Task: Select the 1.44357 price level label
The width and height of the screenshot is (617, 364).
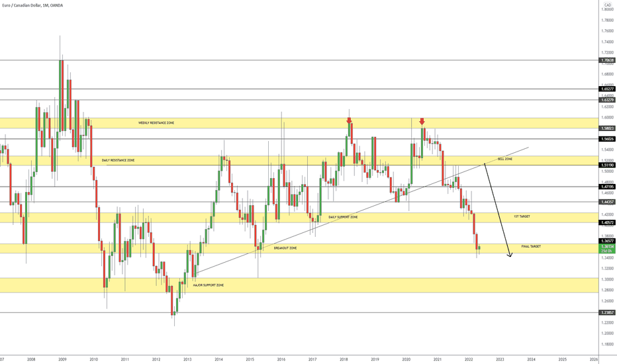Action: tap(607, 202)
